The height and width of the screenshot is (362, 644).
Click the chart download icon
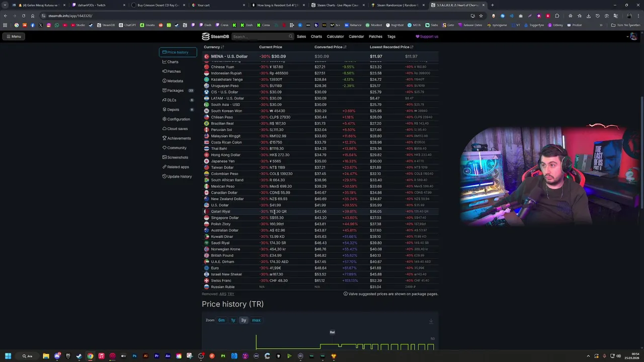coord(431,321)
